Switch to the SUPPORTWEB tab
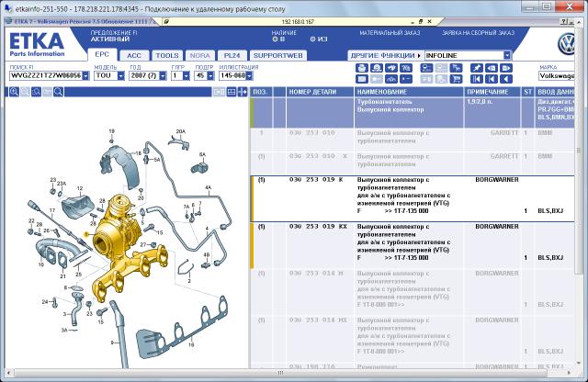The image size is (588, 382). 277,55
